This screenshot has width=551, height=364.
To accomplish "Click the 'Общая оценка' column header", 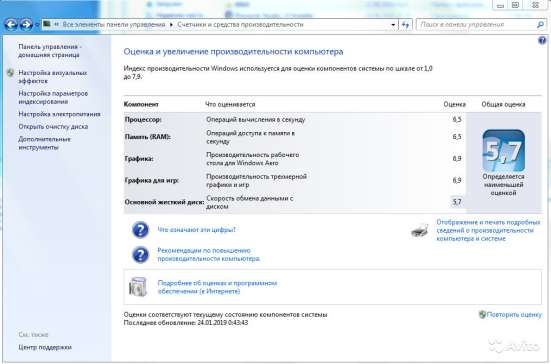I will [x=503, y=104].
